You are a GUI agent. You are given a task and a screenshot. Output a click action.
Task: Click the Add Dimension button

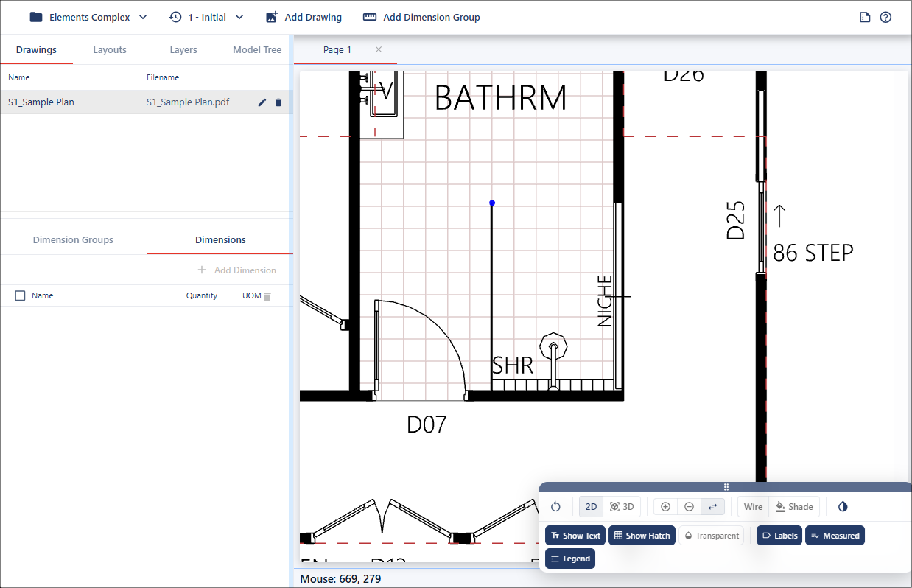pyautogui.click(x=236, y=270)
